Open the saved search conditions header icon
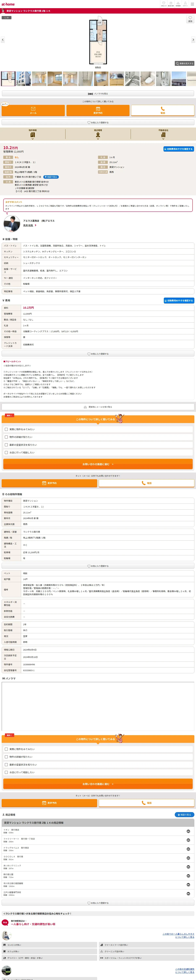Screen dimensions: 196x980 [x=178, y=4]
